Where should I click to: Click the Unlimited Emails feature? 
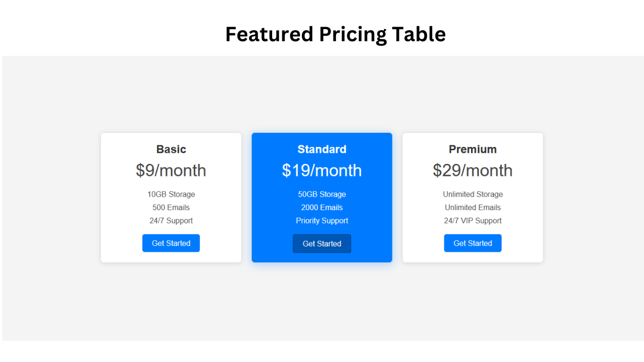coord(472,208)
